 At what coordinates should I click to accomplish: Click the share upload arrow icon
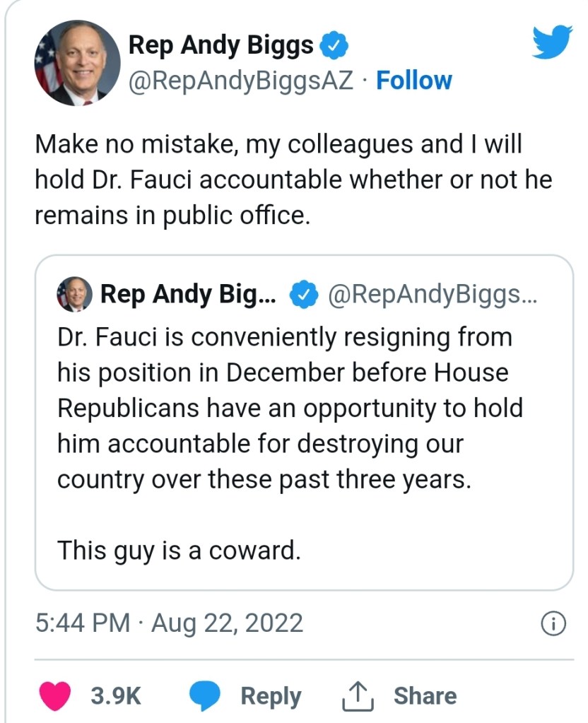coord(356,696)
